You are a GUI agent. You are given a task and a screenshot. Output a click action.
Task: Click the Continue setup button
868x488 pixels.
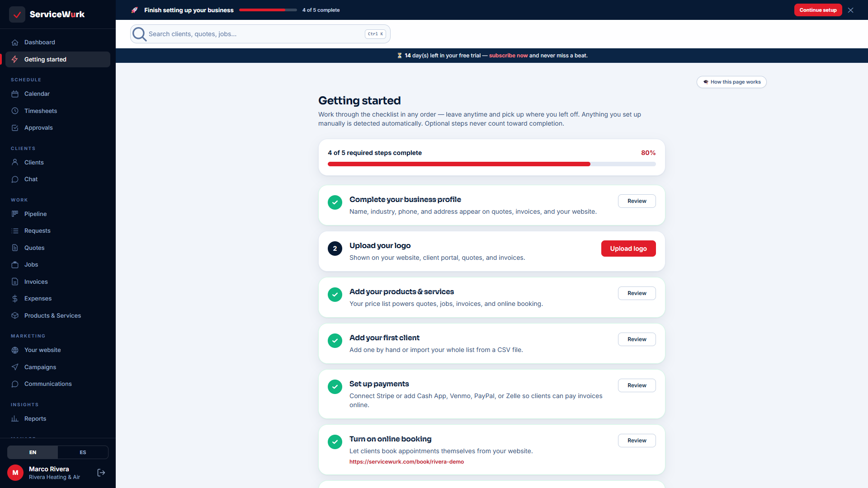pyautogui.click(x=818, y=10)
